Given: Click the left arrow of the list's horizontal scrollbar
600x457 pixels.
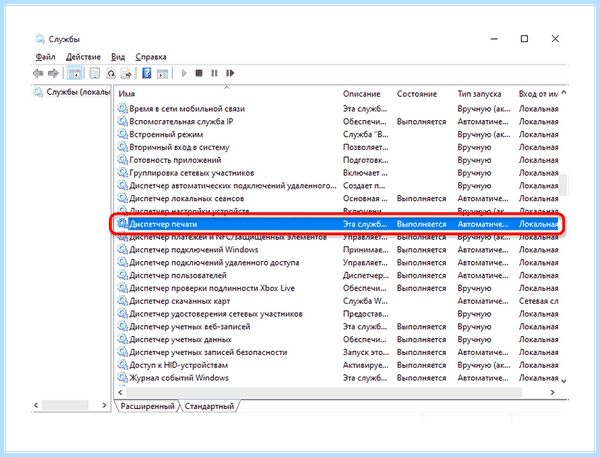Looking at the screenshot, I should [x=121, y=392].
